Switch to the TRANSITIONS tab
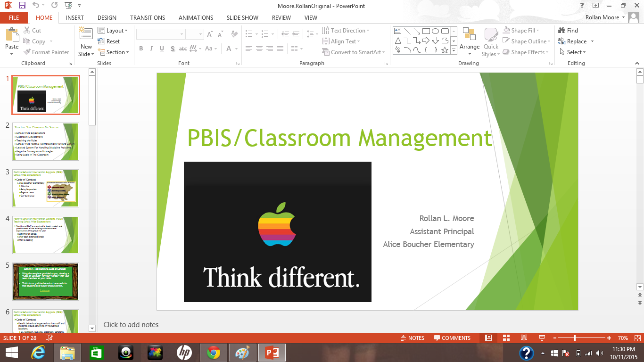The height and width of the screenshot is (362, 644). (x=148, y=18)
